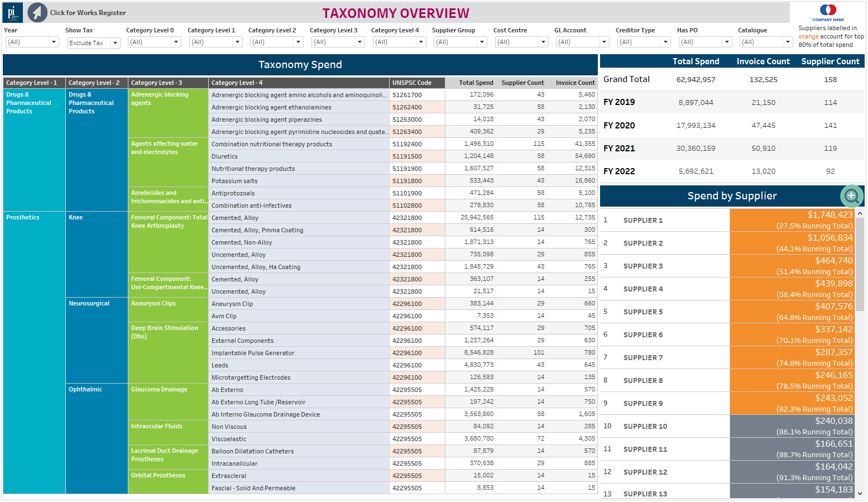Expand the Catalogue filter dropdown

(x=766, y=42)
